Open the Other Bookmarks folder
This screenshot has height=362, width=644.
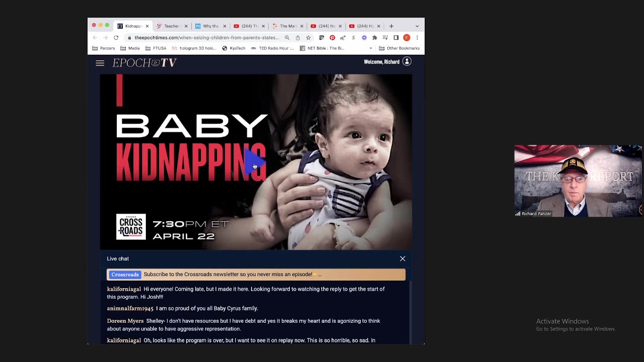[x=399, y=48]
